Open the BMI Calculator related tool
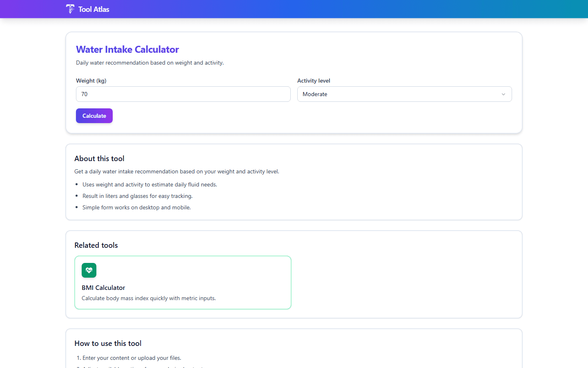Viewport: 588px width, 368px height. pyautogui.click(x=183, y=283)
